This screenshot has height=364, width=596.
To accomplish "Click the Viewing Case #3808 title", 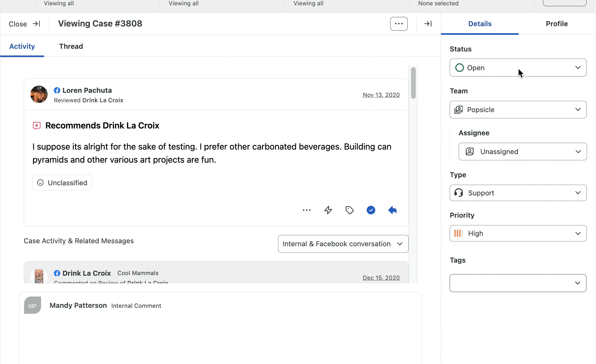I will coord(100,23).
